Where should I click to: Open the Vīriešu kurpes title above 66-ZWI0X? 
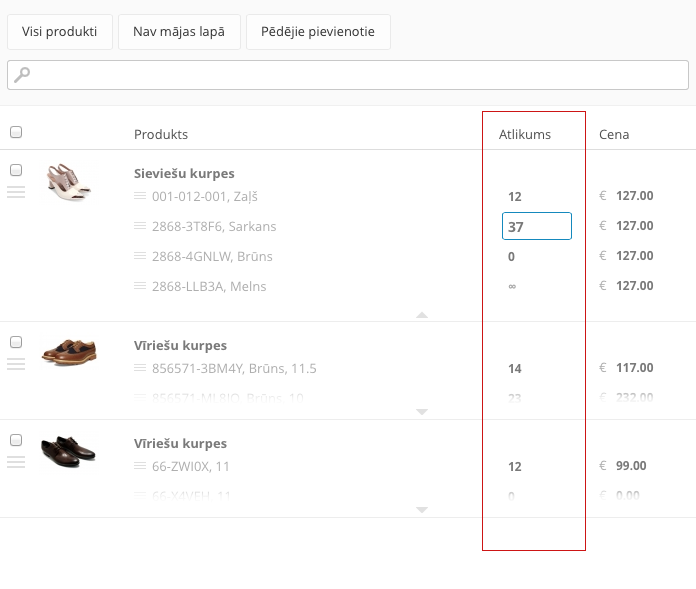point(180,443)
